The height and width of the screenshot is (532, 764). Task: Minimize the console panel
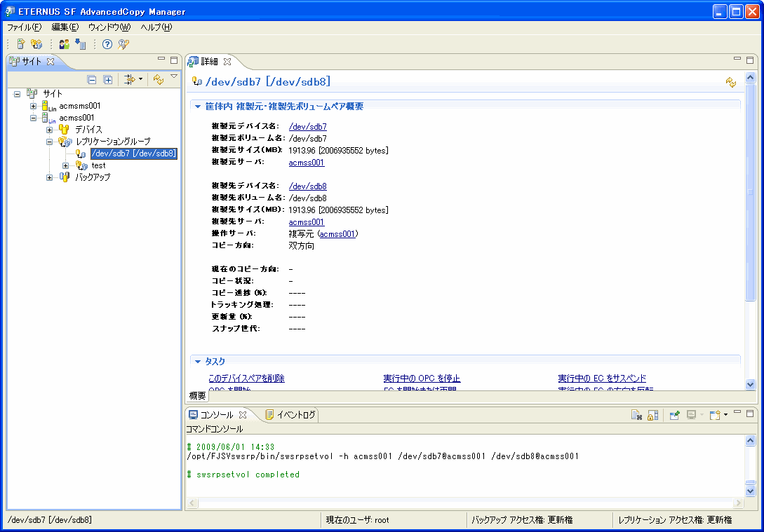[x=737, y=412]
